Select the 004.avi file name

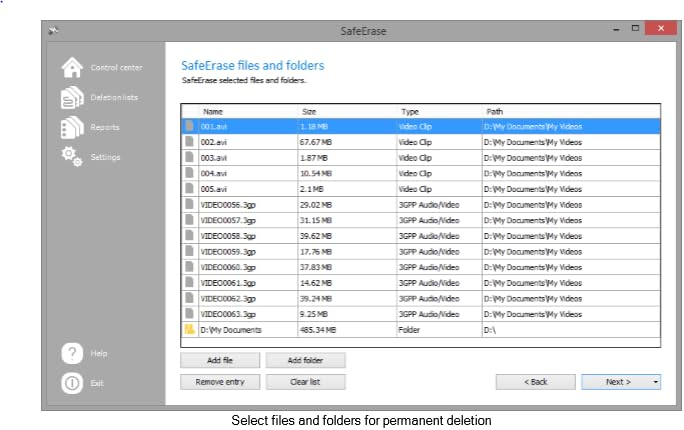pos(214,174)
